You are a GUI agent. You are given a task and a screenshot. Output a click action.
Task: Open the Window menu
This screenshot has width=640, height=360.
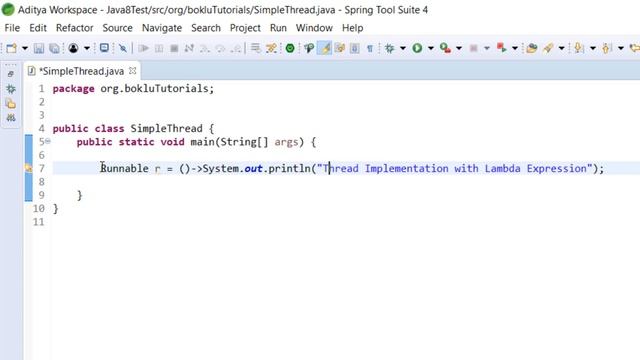(x=314, y=28)
